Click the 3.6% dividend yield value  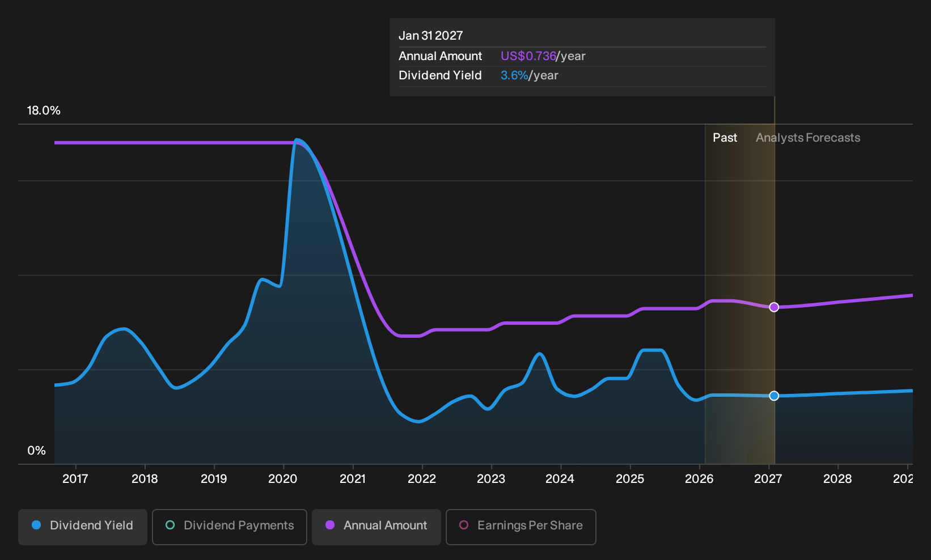click(x=514, y=75)
